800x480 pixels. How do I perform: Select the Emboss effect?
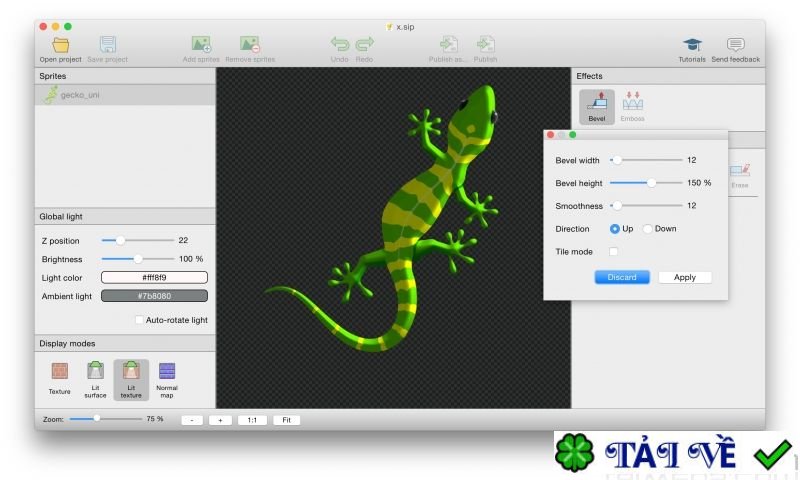[x=632, y=107]
